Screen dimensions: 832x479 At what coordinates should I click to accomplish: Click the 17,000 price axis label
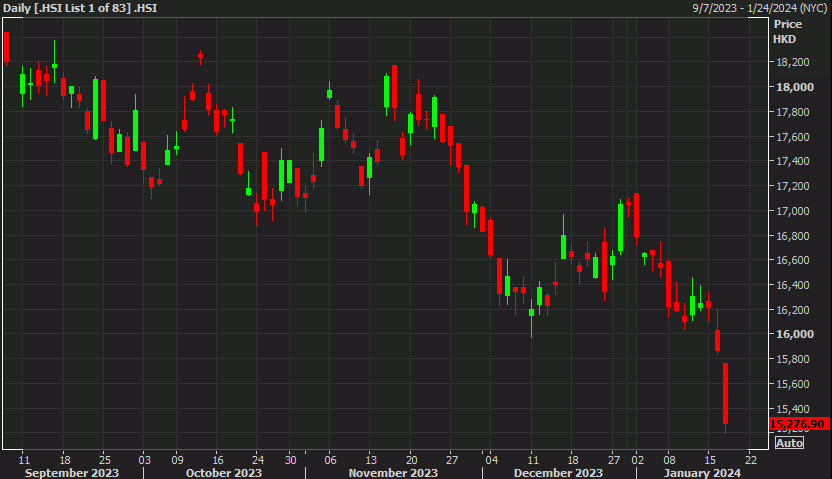792,211
